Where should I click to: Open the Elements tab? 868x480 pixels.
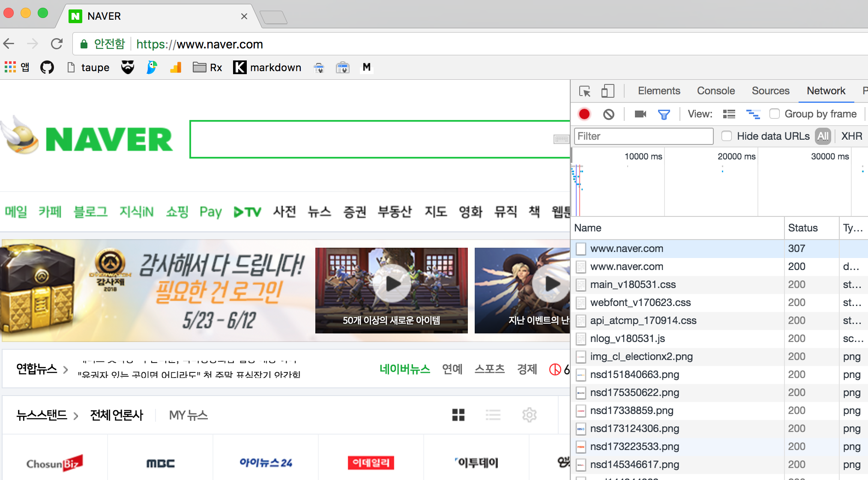[x=659, y=91]
